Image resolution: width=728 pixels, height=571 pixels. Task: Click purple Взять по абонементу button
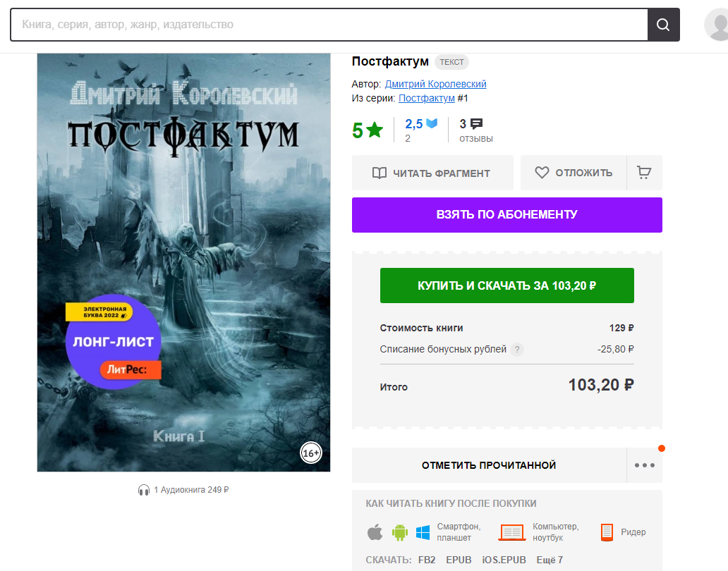click(x=507, y=215)
